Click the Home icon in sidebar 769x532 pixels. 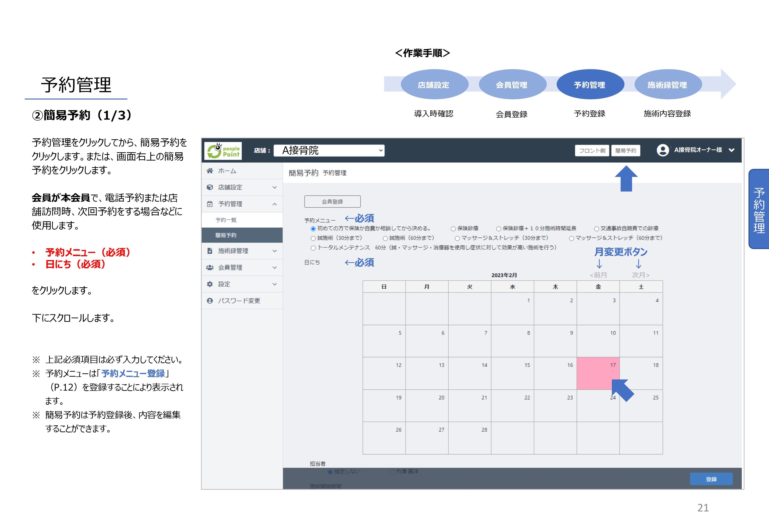click(210, 171)
